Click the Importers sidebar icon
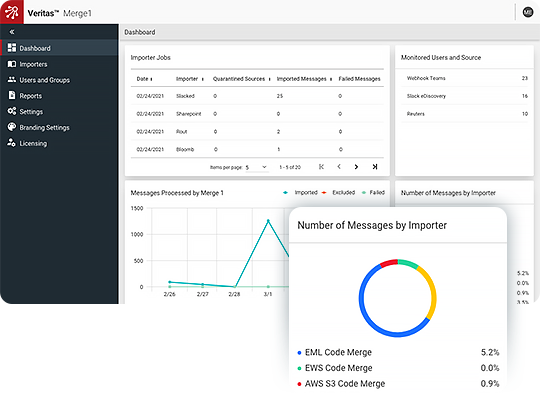 tap(12, 64)
